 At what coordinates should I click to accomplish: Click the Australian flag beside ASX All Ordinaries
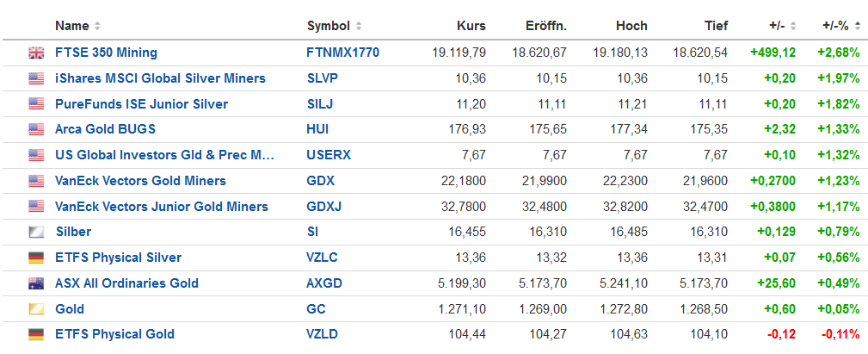[x=36, y=283]
